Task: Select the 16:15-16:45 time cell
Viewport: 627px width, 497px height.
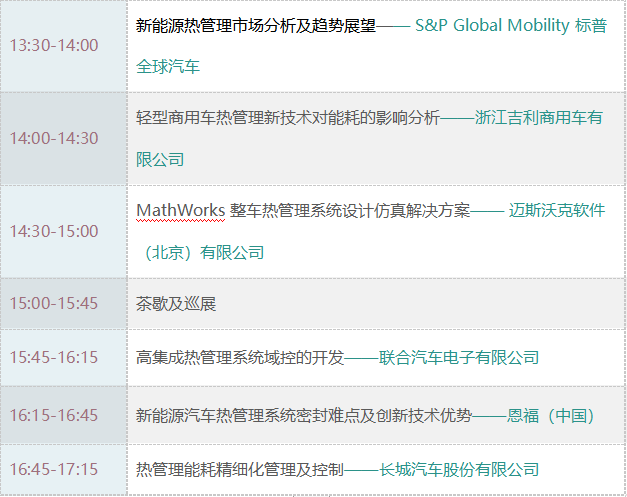Action: 64,415
